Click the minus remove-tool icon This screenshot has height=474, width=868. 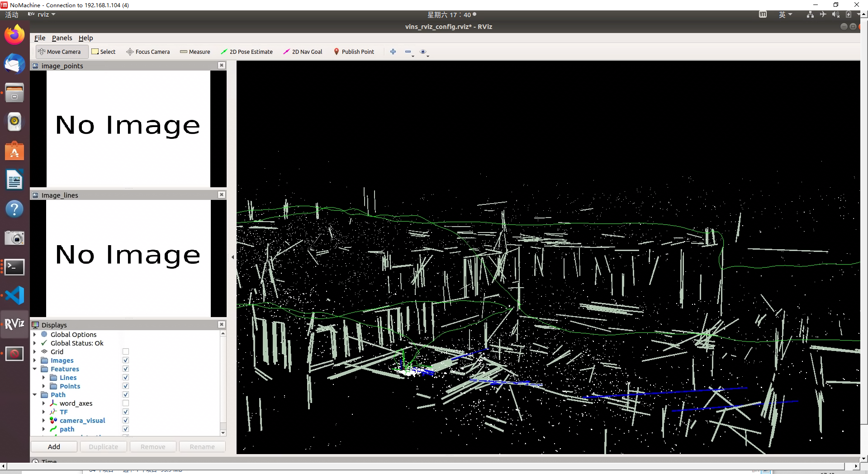click(408, 52)
